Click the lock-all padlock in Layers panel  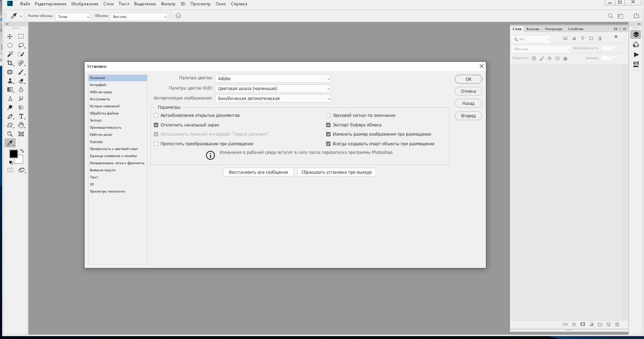point(565,58)
